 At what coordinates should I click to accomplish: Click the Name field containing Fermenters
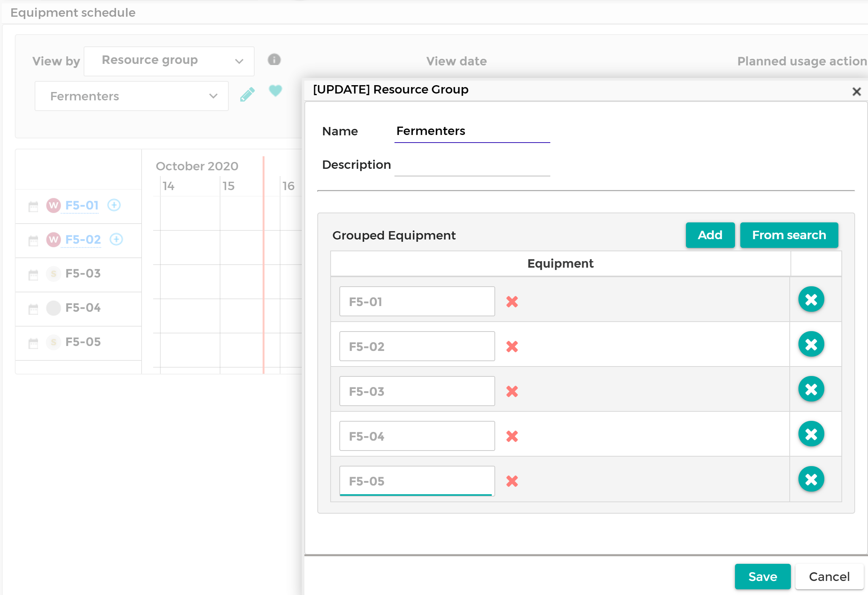(472, 131)
